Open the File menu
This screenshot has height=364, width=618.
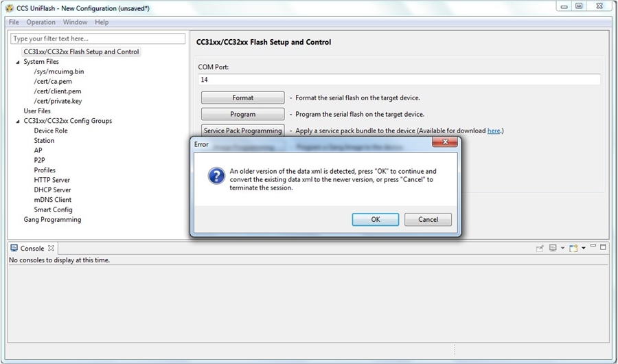coord(14,22)
